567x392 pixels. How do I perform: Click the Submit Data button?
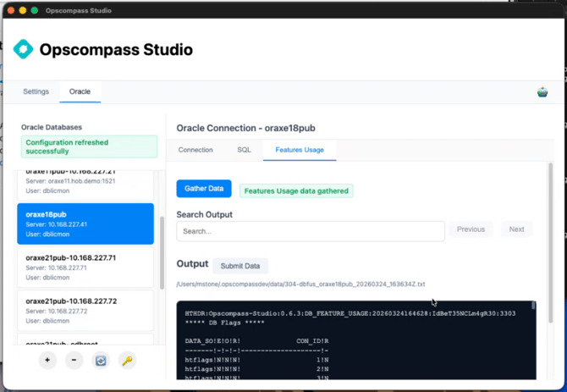[x=240, y=266]
